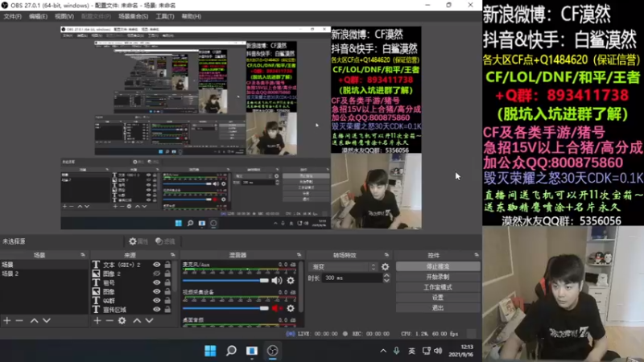Open Windows taskbar search
The width and height of the screenshot is (644, 362).
point(231,351)
